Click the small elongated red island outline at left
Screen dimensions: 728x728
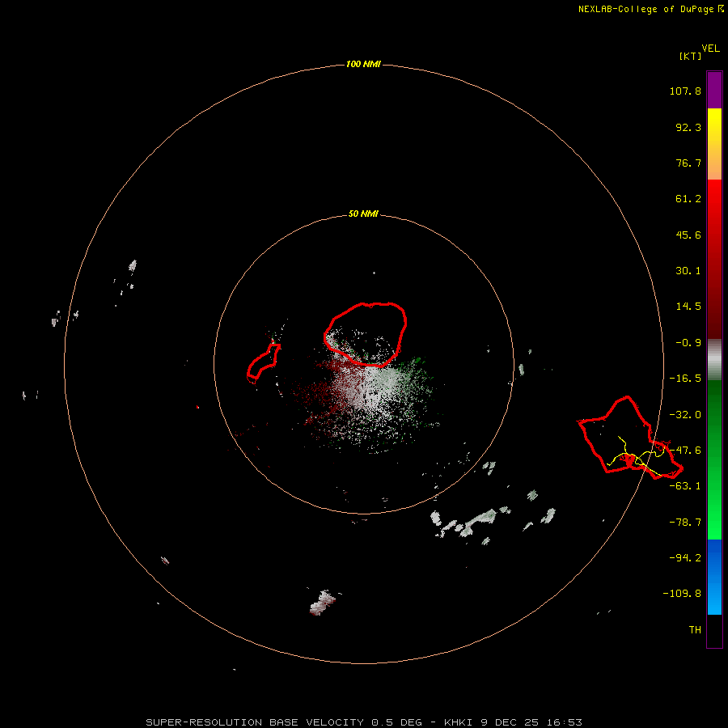pos(263,363)
